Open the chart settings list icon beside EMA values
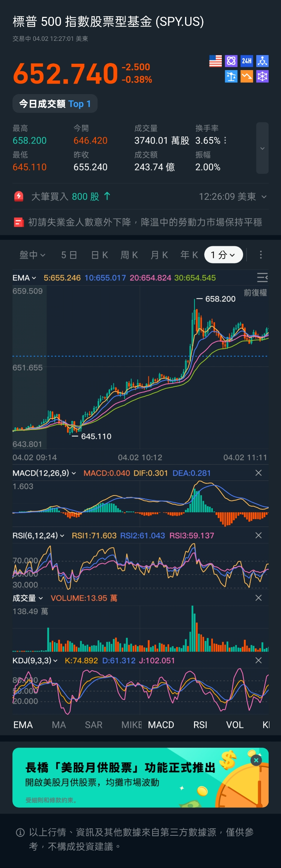 (x=262, y=278)
